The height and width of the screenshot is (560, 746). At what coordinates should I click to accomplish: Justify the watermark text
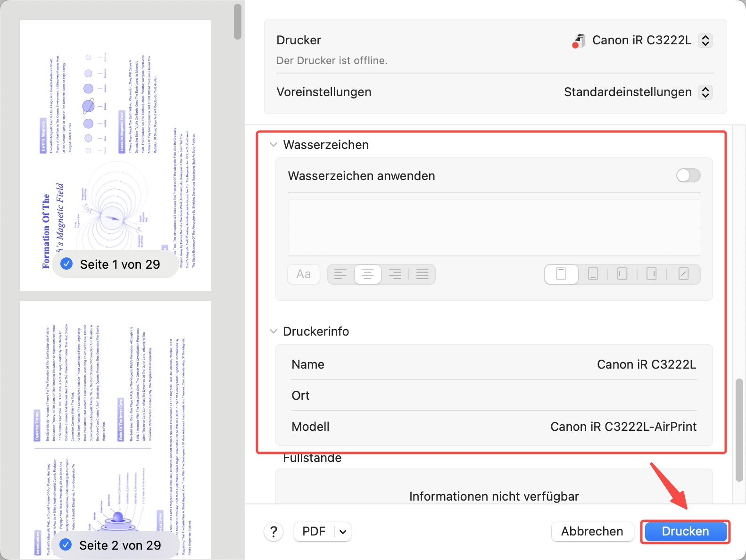coord(423,274)
